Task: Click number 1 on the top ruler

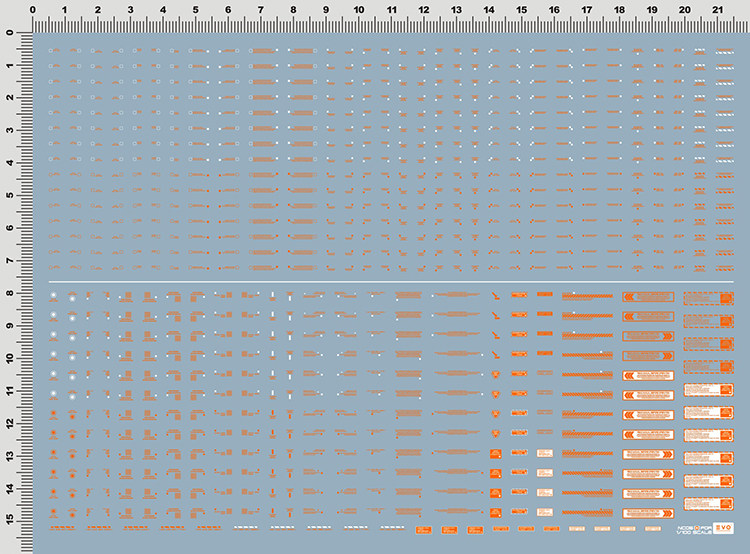Action: click(x=65, y=10)
